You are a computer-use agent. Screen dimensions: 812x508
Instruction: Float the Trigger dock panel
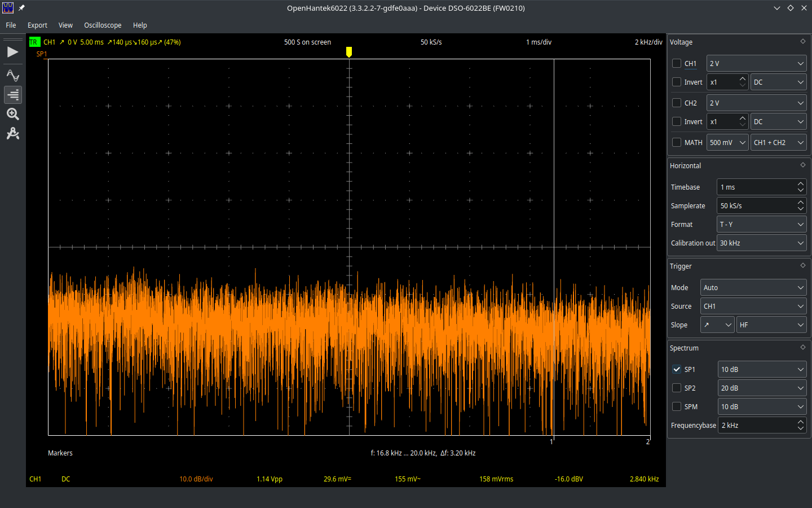[802, 266]
